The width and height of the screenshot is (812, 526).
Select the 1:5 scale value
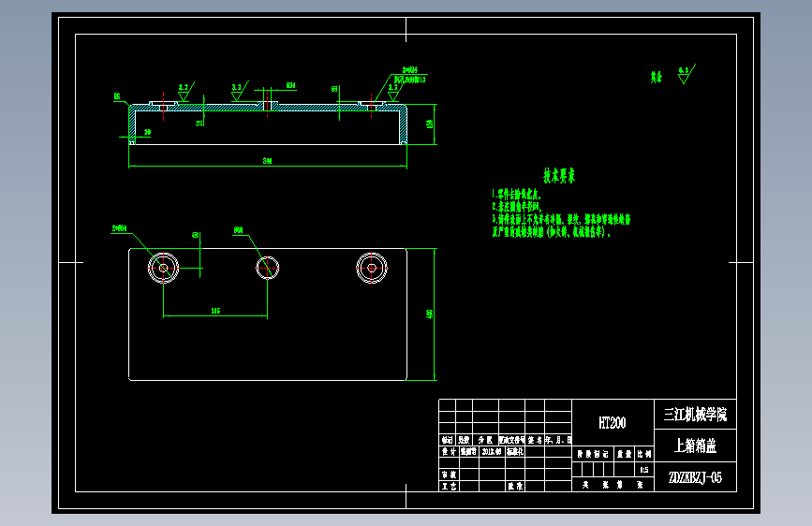(x=643, y=470)
